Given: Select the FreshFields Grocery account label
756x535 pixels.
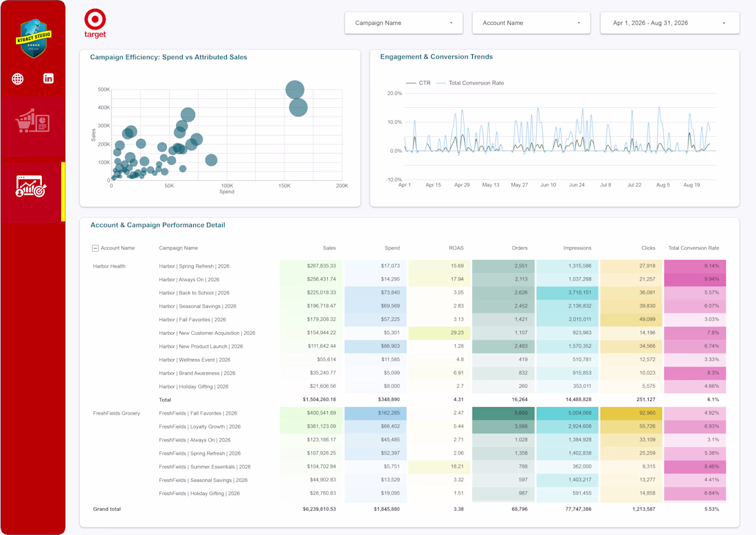Looking at the screenshot, I should coord(116,413).
